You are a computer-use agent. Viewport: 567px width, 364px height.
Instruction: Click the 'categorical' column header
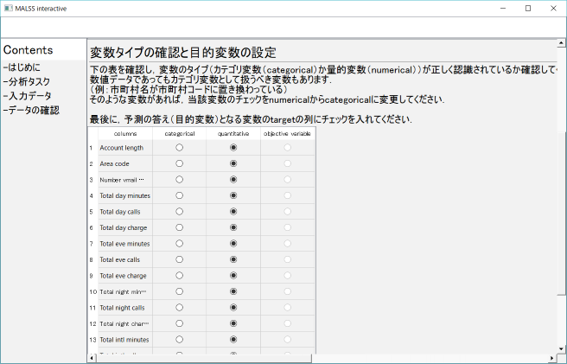pyautogui.click(x=180, y=134)
